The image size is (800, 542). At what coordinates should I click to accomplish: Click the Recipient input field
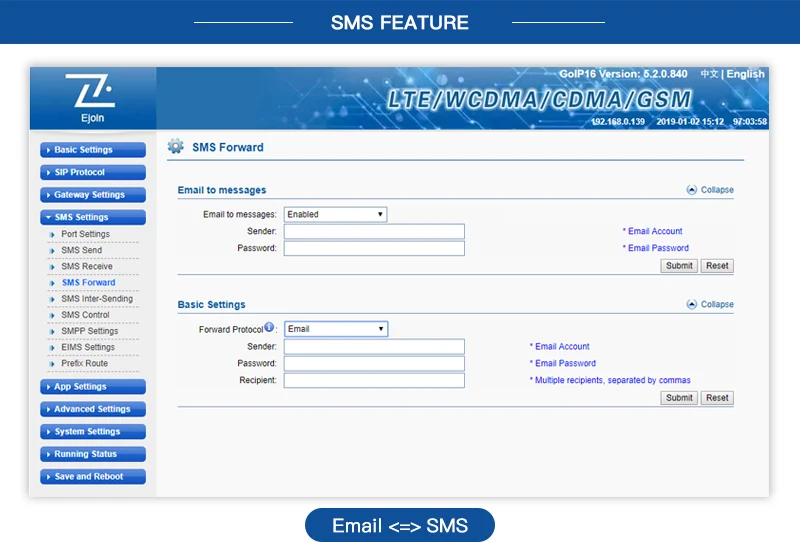tap(374, 381)
